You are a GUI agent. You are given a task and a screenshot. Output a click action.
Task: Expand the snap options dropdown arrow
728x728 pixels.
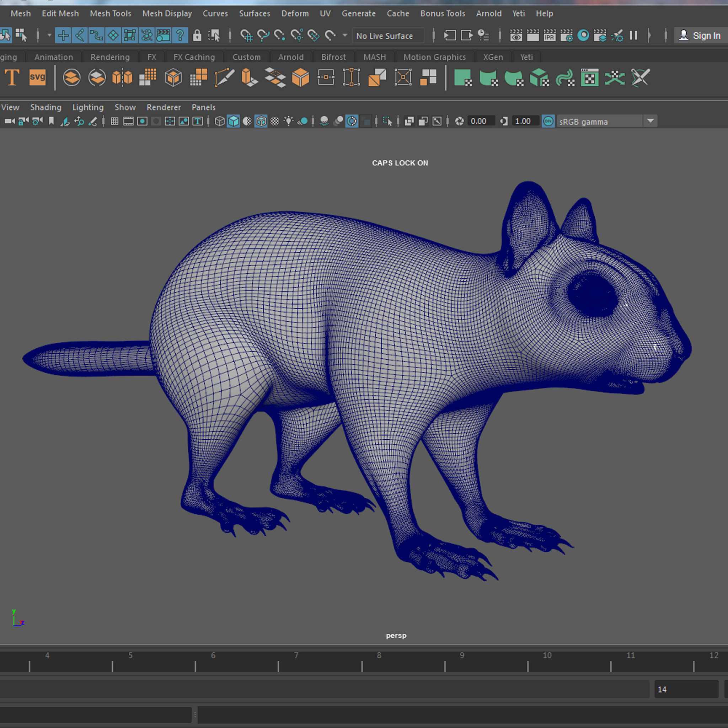[345, 36]
